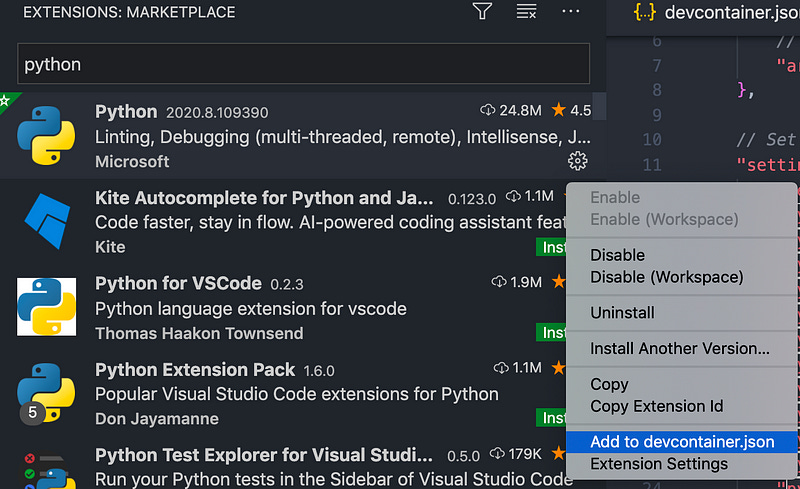Open the Marketplace more actions ellipsis menu
This screenshot has width=800, height=489.
pos(570,12)
